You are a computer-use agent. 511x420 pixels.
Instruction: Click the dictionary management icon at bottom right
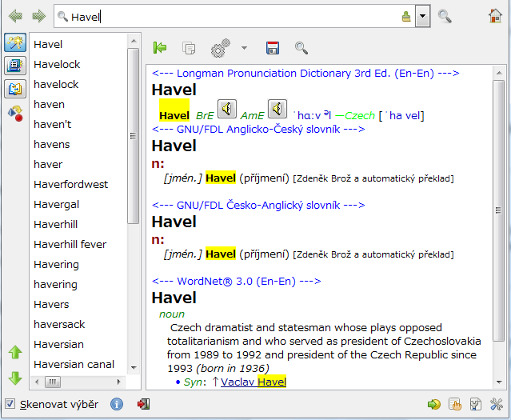476,404
